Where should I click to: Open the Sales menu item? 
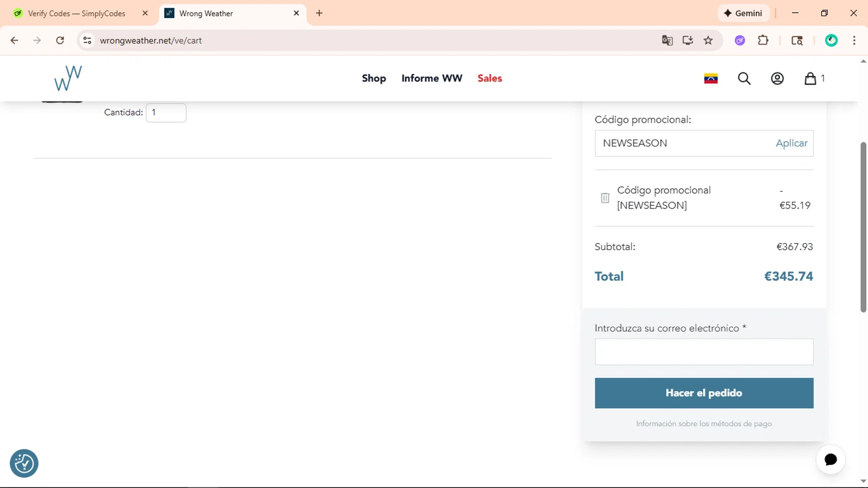click(490, 78)
